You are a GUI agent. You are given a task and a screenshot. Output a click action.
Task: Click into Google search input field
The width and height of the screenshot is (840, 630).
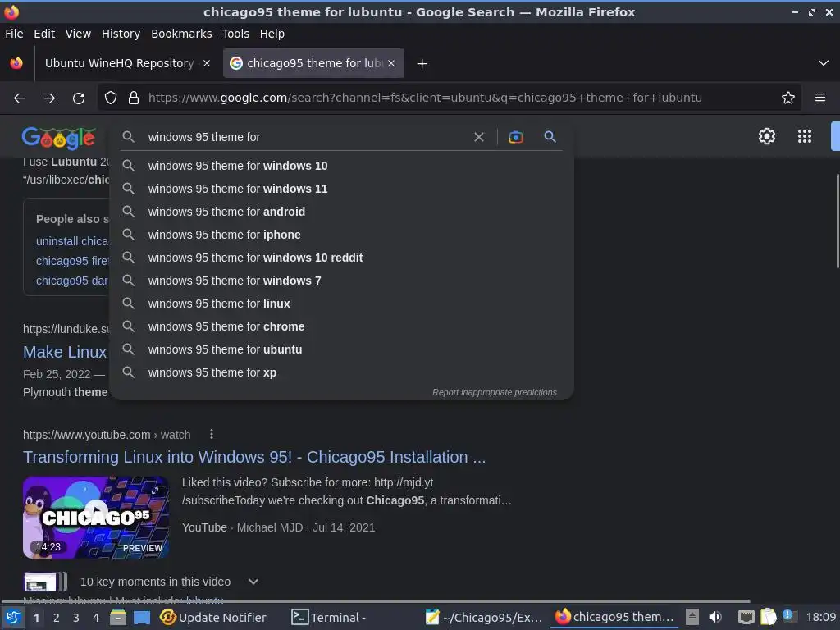tap(305, 137)
